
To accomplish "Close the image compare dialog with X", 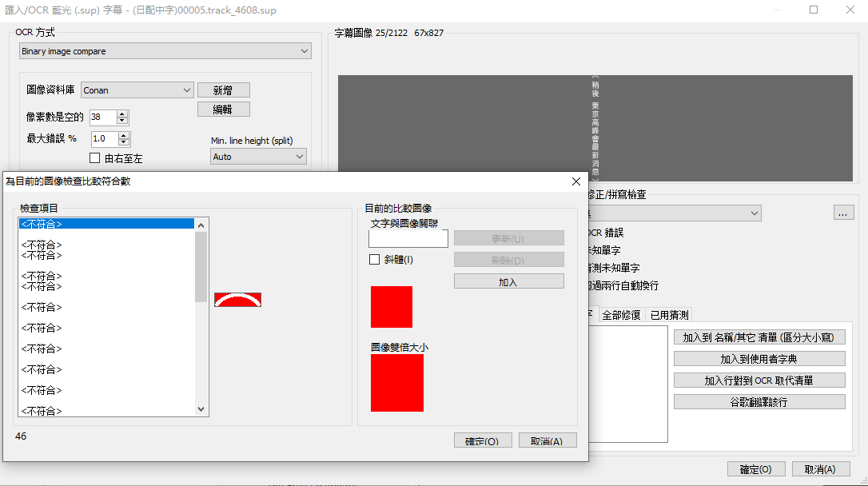I will coord(575,181).
